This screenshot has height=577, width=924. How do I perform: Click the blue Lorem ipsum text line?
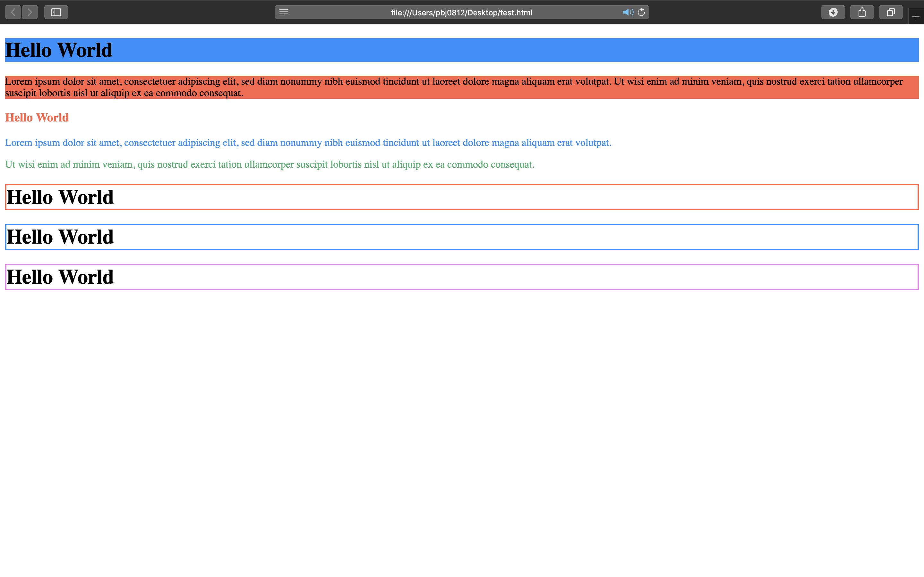308,143
